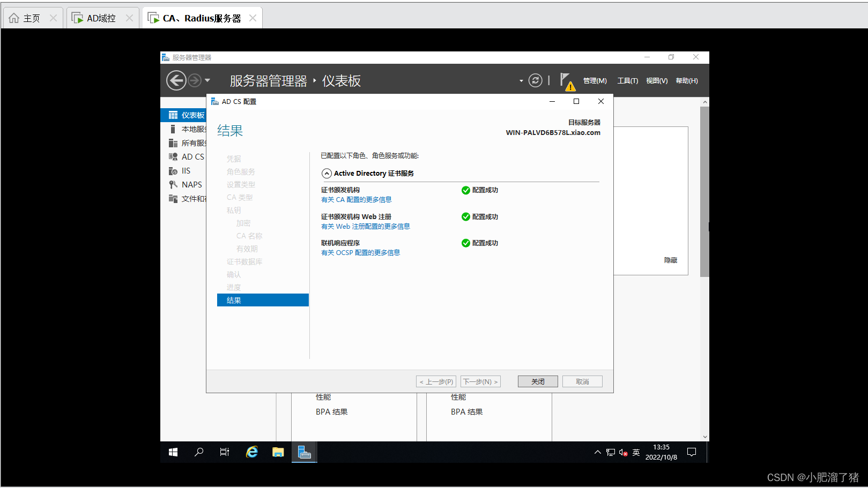Click the left BPA 结果 entry
This screenshot has height=488, width=868.
click(332, 412)
